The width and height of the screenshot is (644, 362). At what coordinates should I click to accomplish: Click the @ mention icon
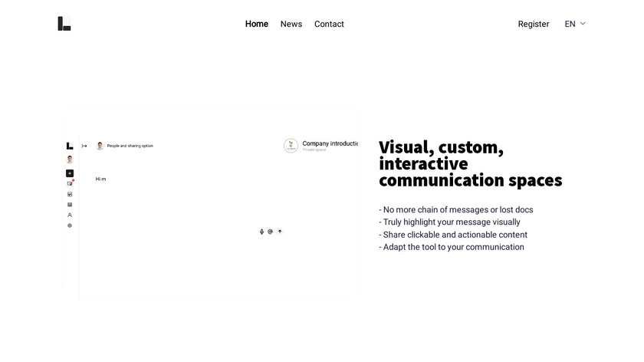click(x=271, y=232)
